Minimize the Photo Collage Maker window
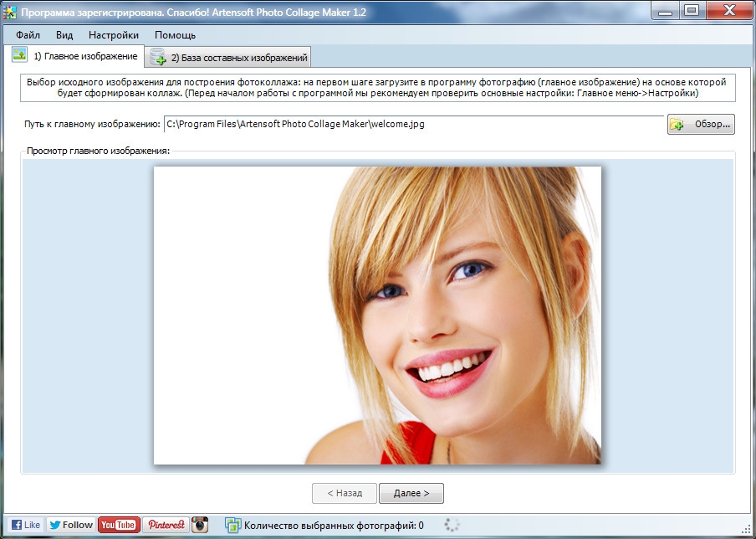This screenshot has width=756, height=539. pyautogui.click(x=665, y=11)
